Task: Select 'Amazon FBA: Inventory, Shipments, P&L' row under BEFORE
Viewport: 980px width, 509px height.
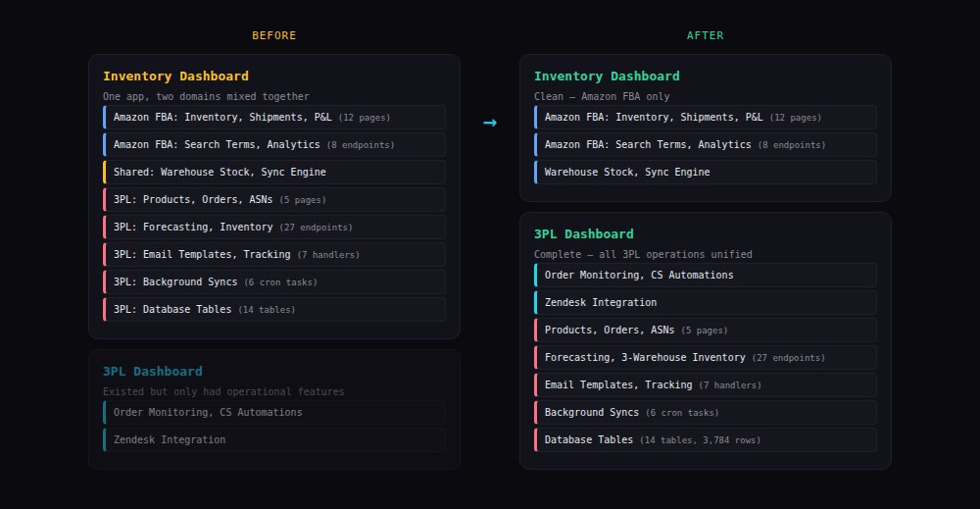Action: point(274,118)
